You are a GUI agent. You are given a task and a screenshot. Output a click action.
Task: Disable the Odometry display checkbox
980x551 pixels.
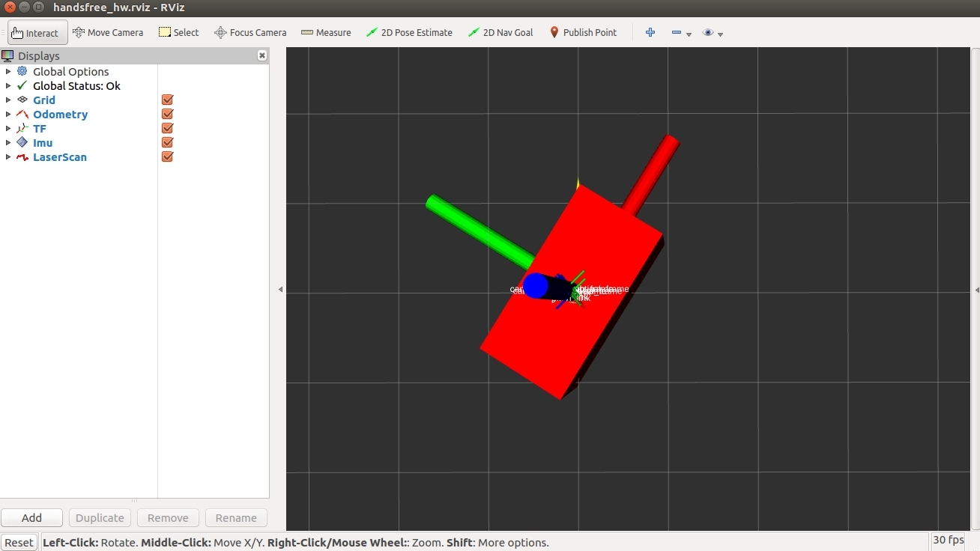point(168,114)
